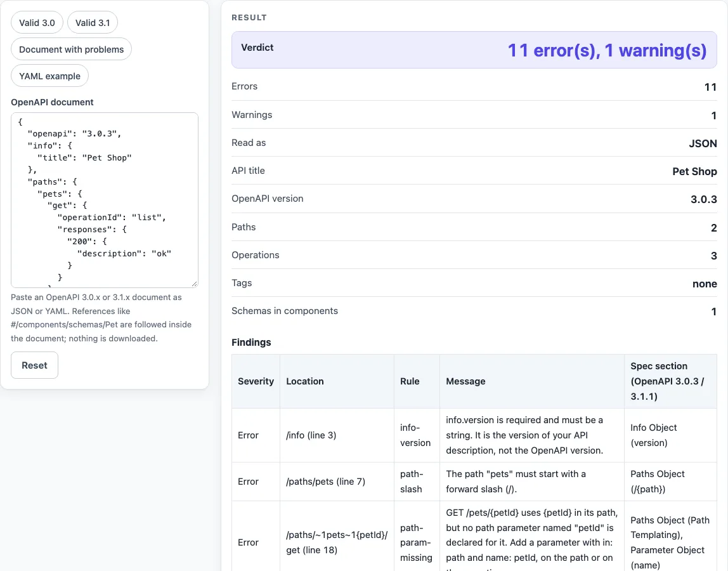The height and width of the screenshot is (571, 728).
Task: Select the Warnings row label
Action: (x=252, y=115)
